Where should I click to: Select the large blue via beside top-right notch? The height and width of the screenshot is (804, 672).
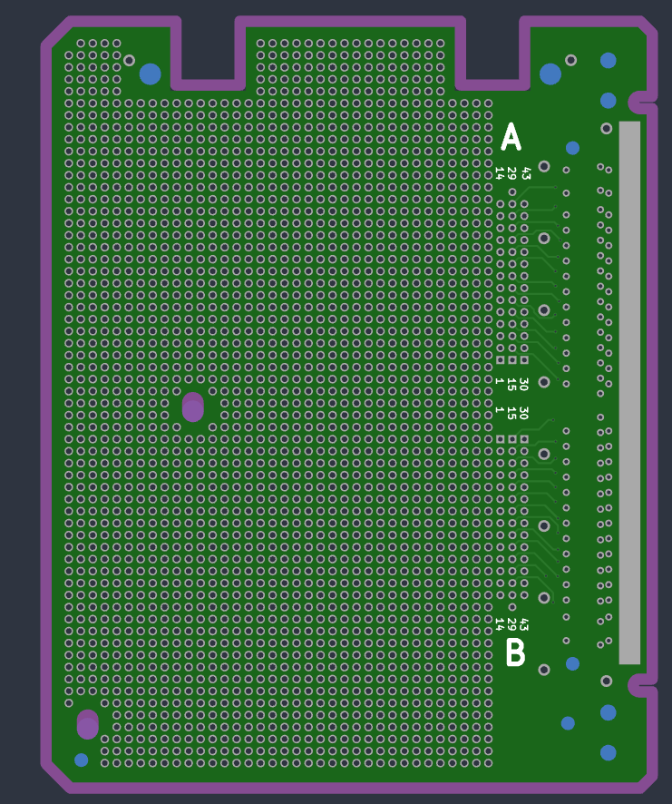tap(550, 74)
